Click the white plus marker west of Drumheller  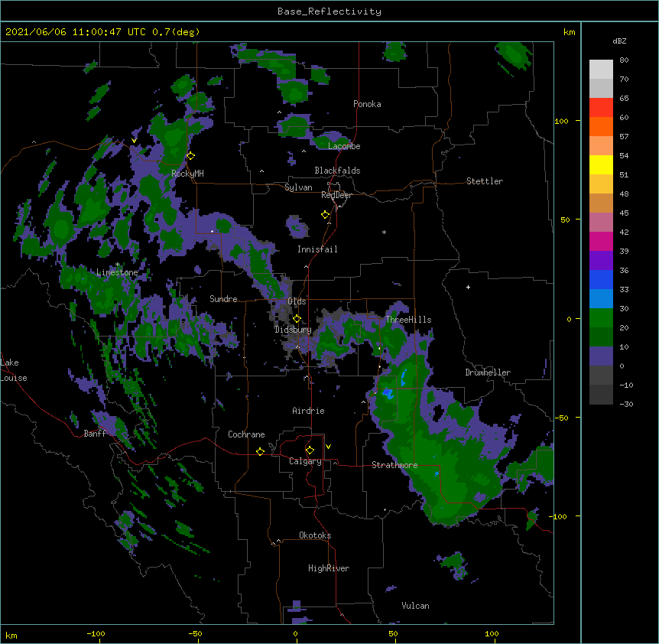[468, 287]
